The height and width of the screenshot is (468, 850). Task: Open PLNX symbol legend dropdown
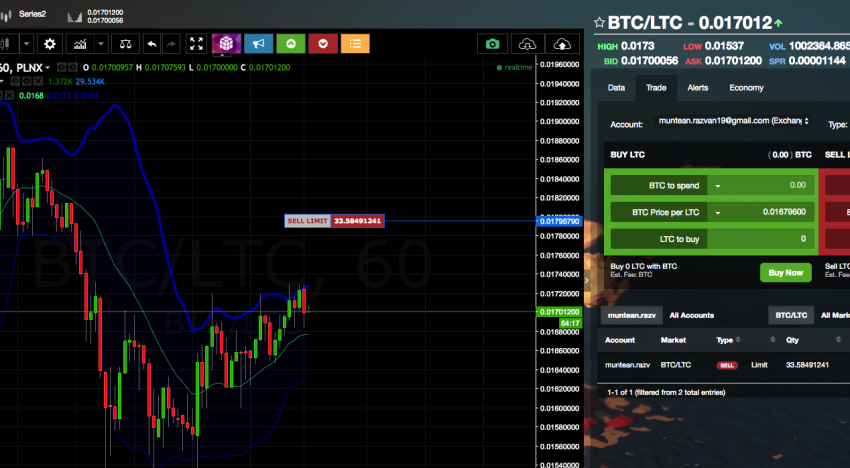pos(48,68)
